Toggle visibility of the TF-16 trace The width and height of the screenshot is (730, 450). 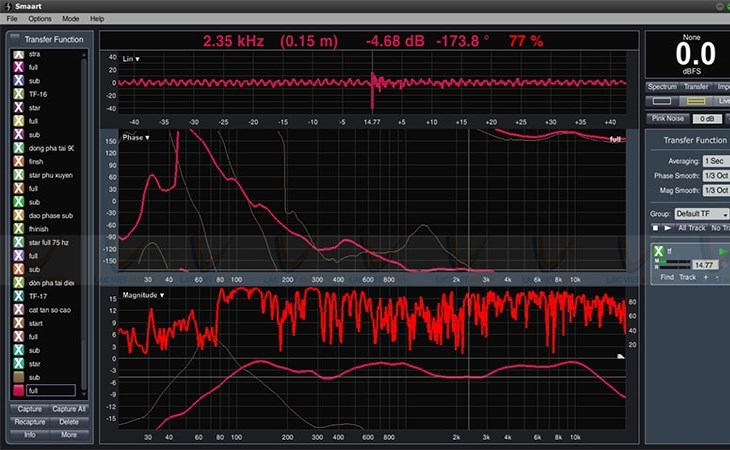[x=18, y=94]
